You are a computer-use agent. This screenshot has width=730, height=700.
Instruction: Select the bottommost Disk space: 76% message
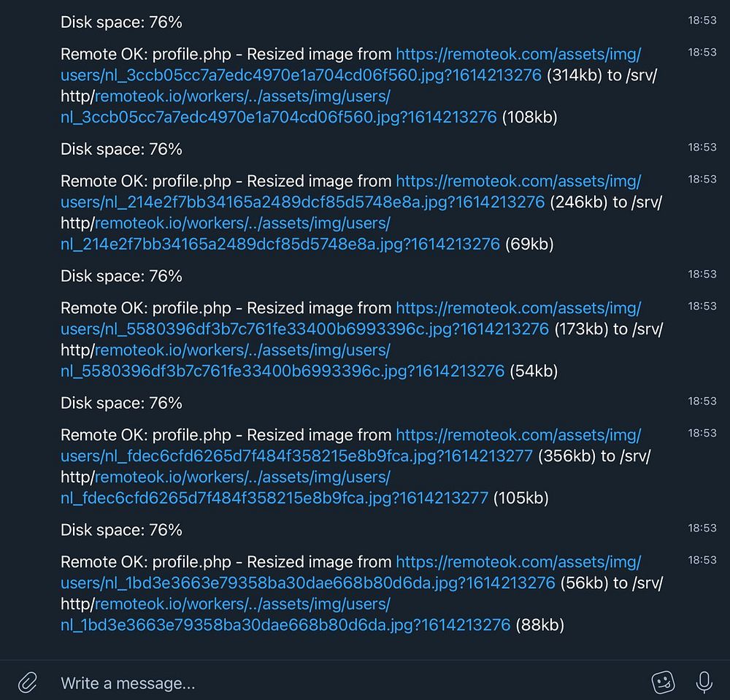[121, 530]
